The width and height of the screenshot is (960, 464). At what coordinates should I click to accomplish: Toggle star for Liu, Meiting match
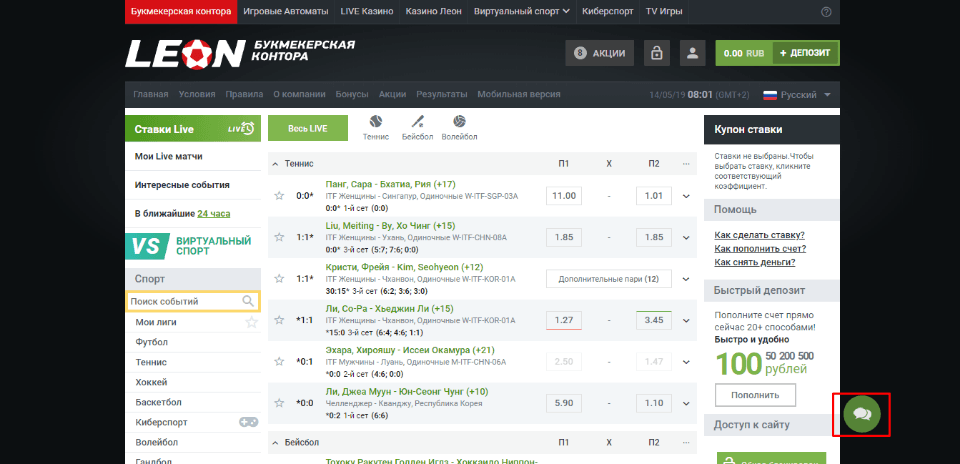pyautogui.click(x=279, y=238)
